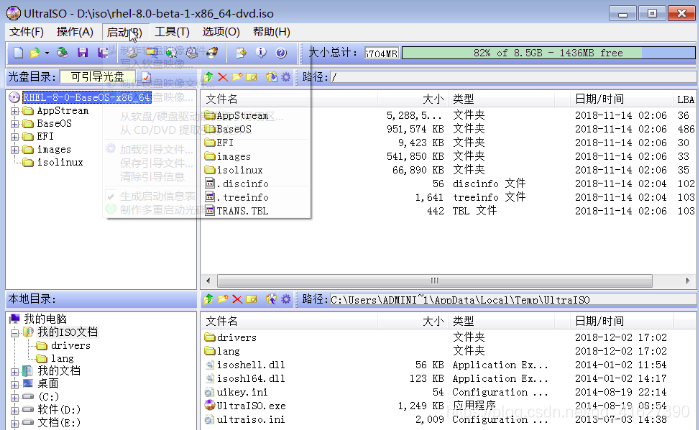Image resolution: width=699 pixels, height=430 pixels.
Task: Select isolinux folder in the disc tree
Action: click(x=60, y=162)
